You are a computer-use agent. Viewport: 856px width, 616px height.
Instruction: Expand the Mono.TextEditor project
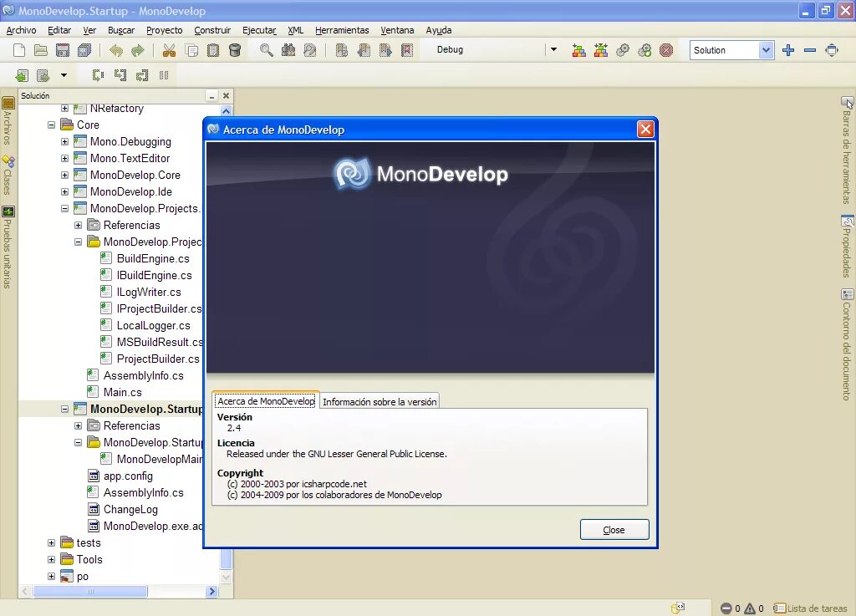coord(64,158)
